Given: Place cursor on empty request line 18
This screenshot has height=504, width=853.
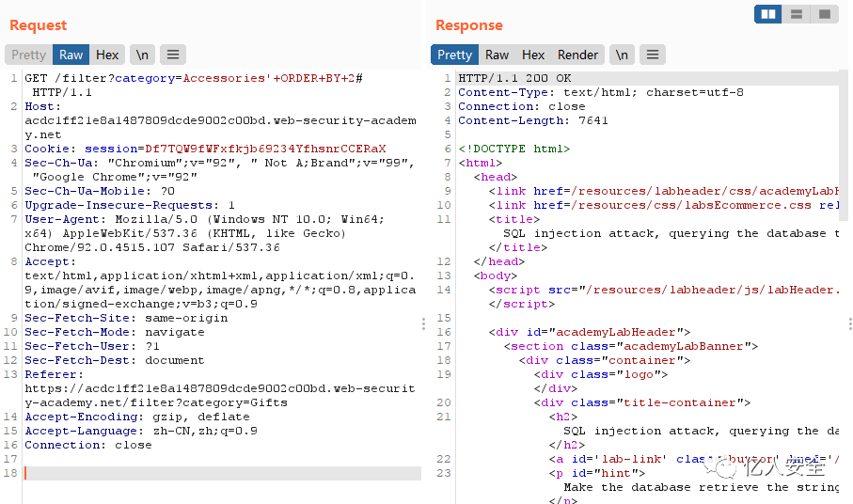Looking at the screenshot, I should [x=222, y=474].
